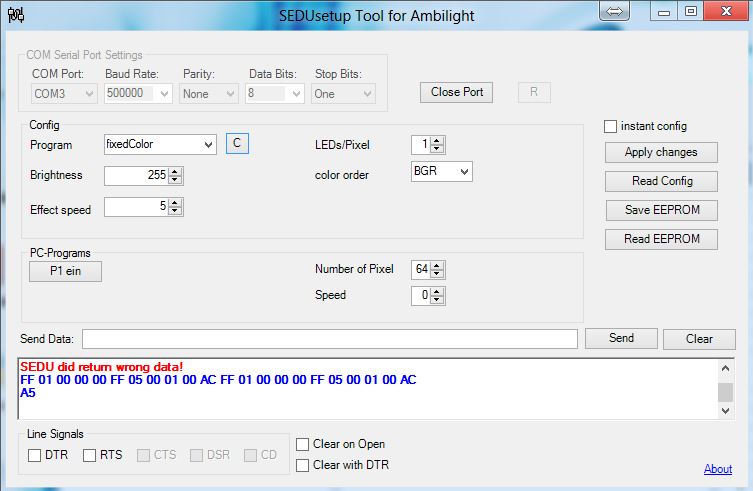Click the log scrollbar down arrow
753x491 pixels.
(726, 411)
